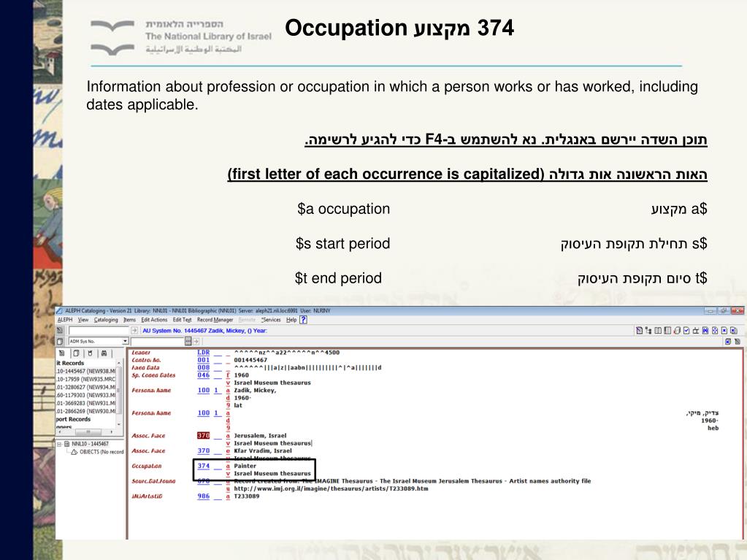Screen dimensions: 747x560
Task: Click the 374 Occupation field tag
Action: pos(204,466)
